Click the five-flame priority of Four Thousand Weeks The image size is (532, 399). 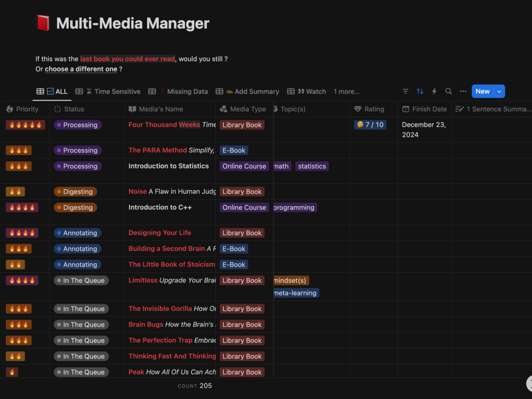point(25,125)
